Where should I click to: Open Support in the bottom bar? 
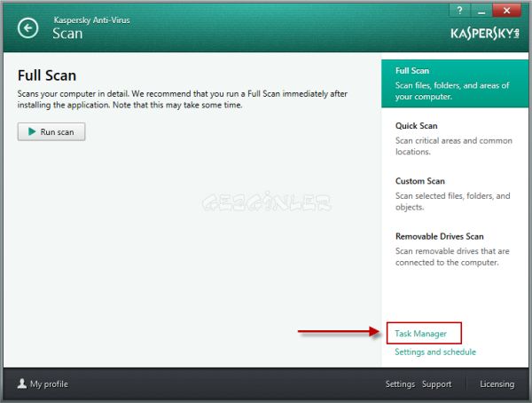tap(436, 384)
